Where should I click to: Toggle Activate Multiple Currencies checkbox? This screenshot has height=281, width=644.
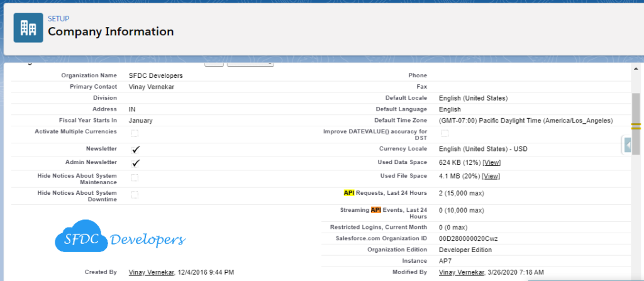coord(135,133)
